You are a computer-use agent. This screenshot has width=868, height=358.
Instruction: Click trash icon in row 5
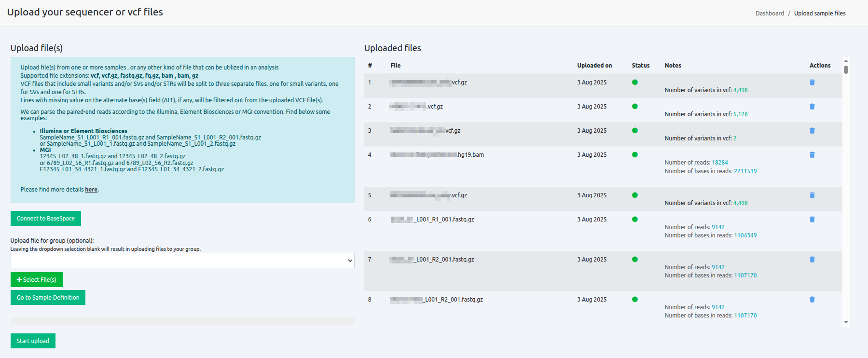[x=812, y=195]
